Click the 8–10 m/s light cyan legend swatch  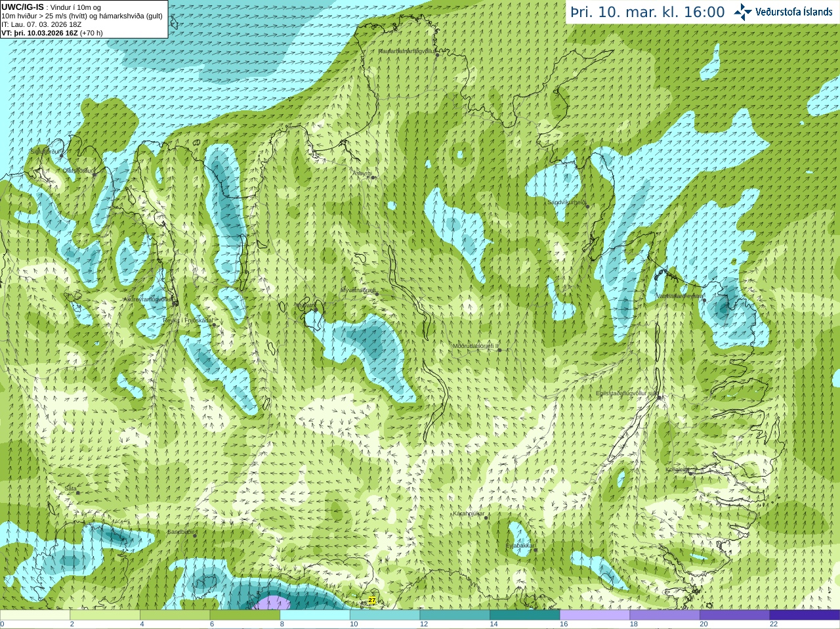315,615
